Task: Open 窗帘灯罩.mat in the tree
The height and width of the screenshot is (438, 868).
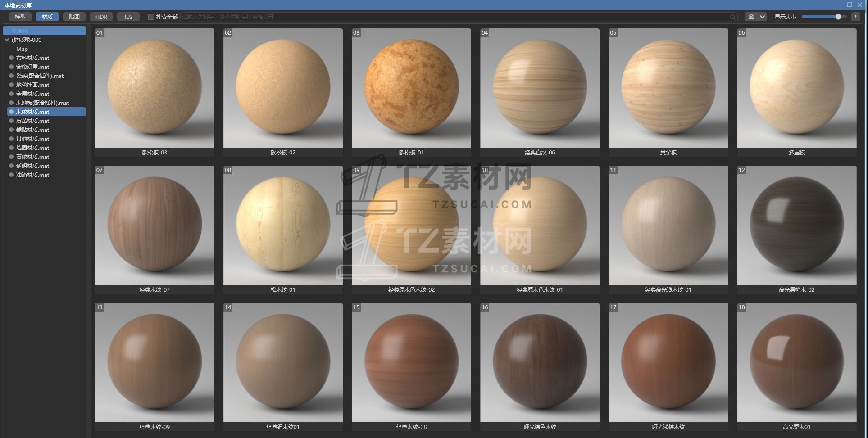Action: tap(32, 67)
